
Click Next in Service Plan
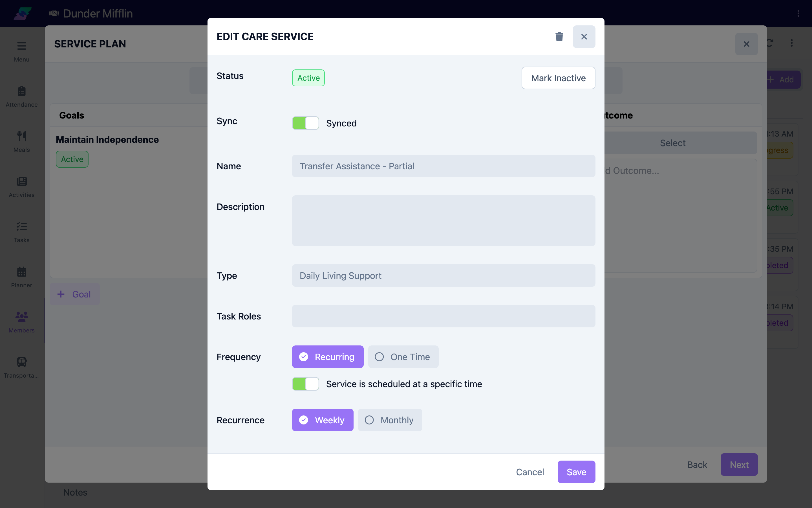[739, 465]
